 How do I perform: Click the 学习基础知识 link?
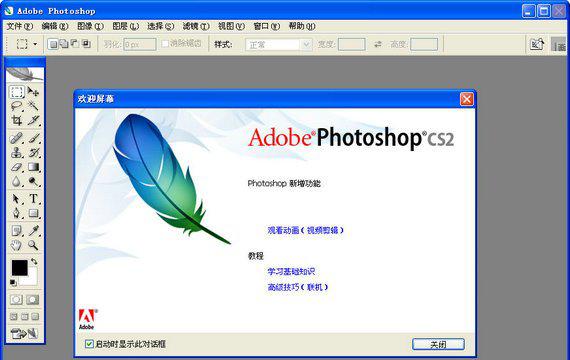tap(291, 272)
